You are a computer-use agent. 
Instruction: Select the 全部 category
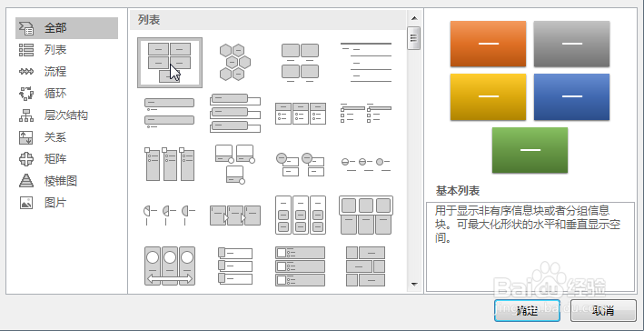[66, 28]
